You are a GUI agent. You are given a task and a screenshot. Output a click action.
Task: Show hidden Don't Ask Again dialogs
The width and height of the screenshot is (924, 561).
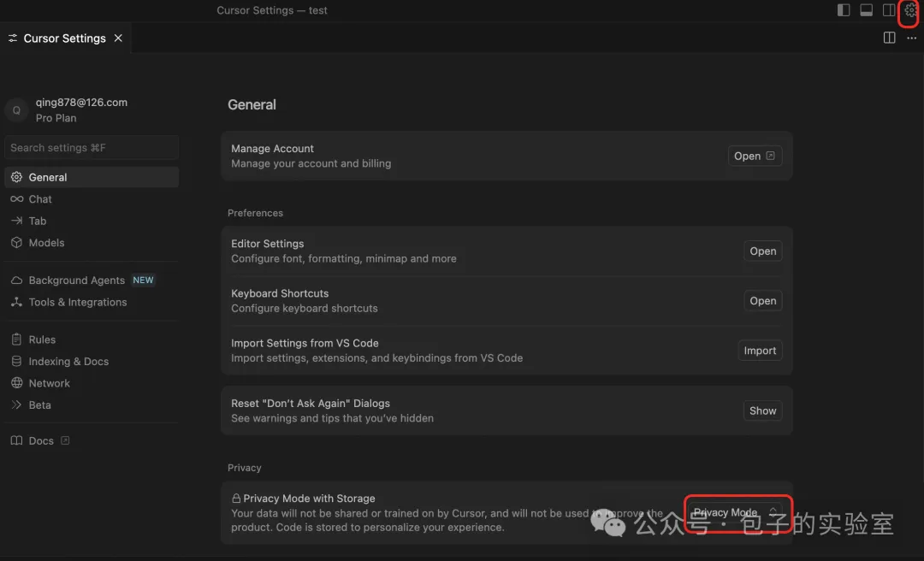[762, 410]
